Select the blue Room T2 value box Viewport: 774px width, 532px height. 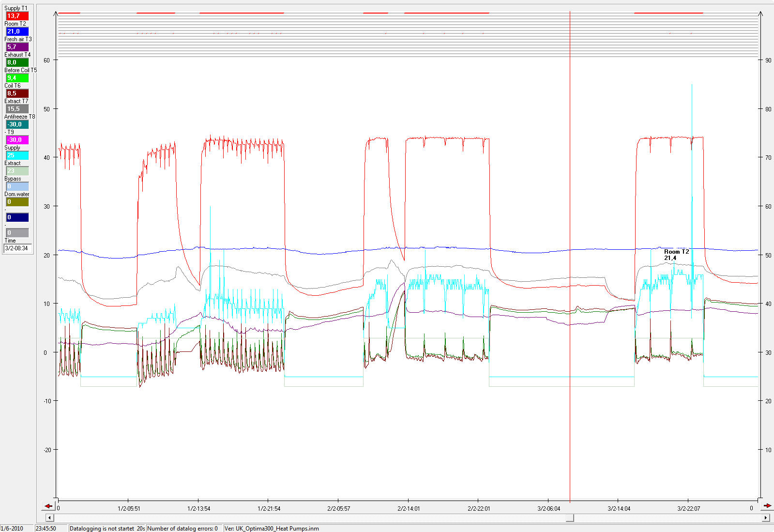(x=17, y=31)
